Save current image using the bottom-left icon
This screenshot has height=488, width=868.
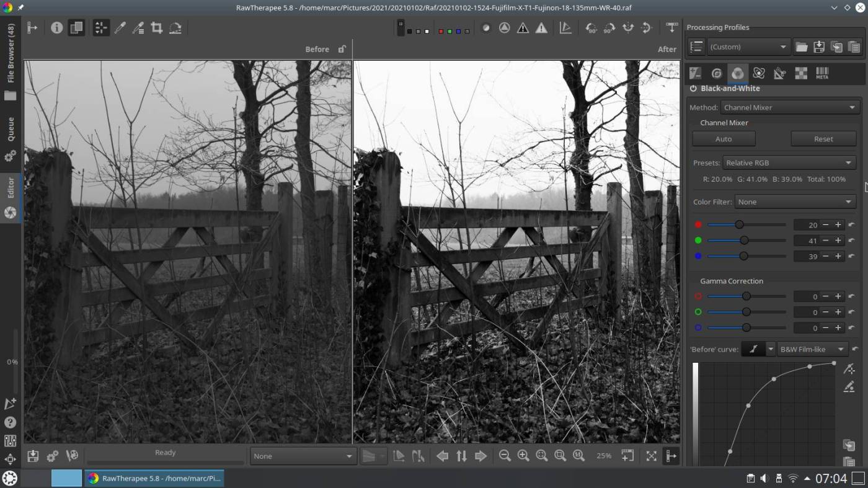point(33,456)
